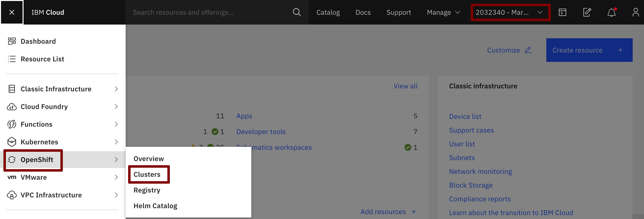Open the 2032340 account switcher dropdown
This screenshot has height=219, width=644.
[x=510, y=12]
